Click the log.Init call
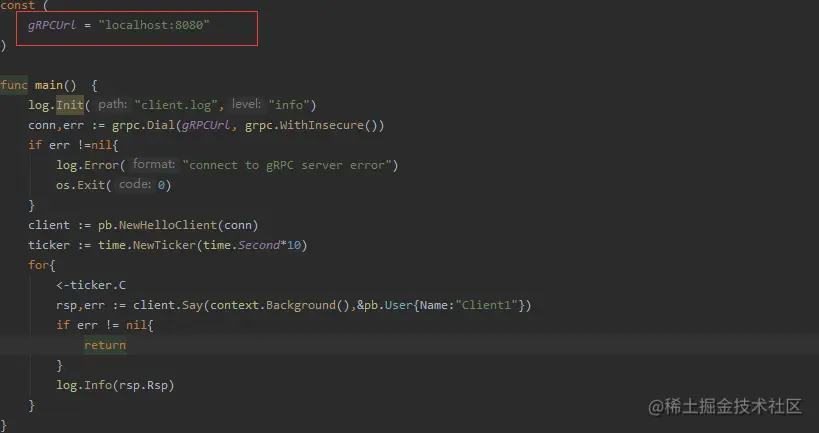This screenshot has height=433, width=819. [56, 105]
